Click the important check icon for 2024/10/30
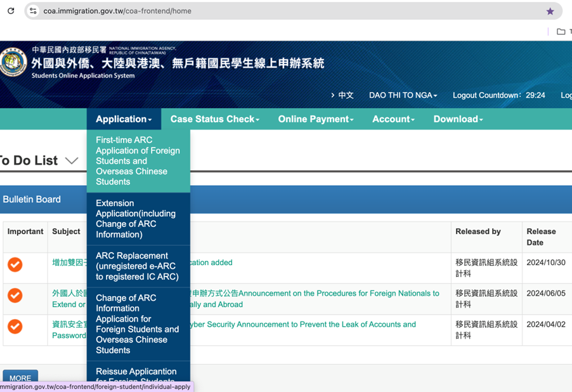 click(15, 265)
